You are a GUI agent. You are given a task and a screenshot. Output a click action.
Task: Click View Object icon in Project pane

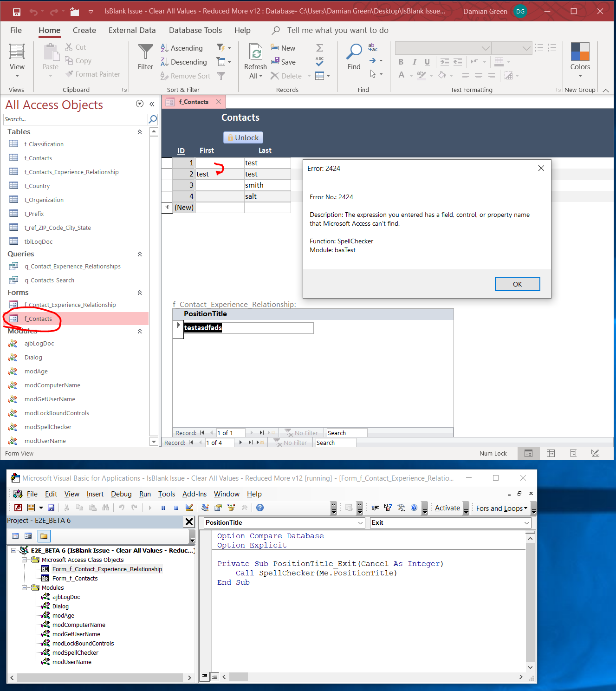(28, 536)
